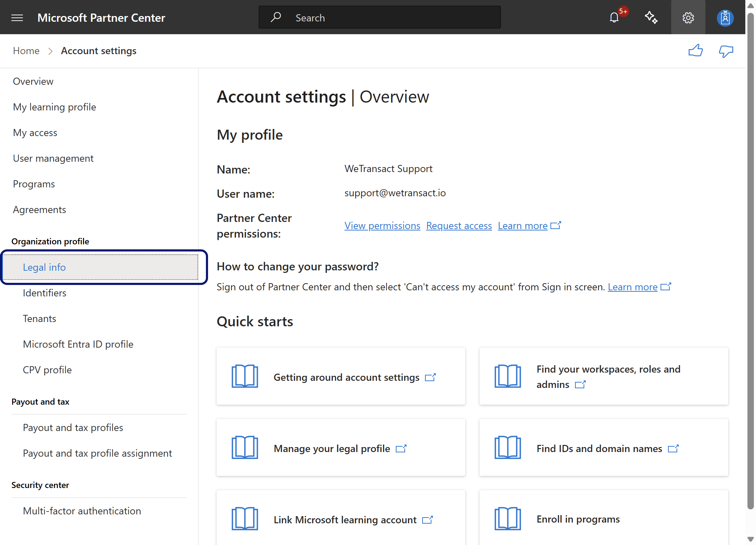Viewport: 756px width, 545px height.
Task: Go to Home breadcrumb
Action: click(26, 51)
